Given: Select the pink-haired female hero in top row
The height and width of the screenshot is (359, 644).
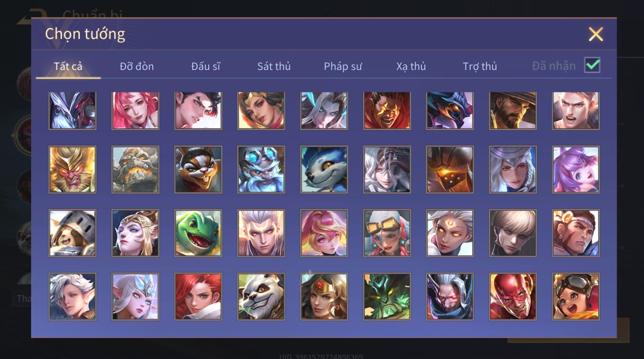Looking at the screenshot, I should (x=136, y=110).
